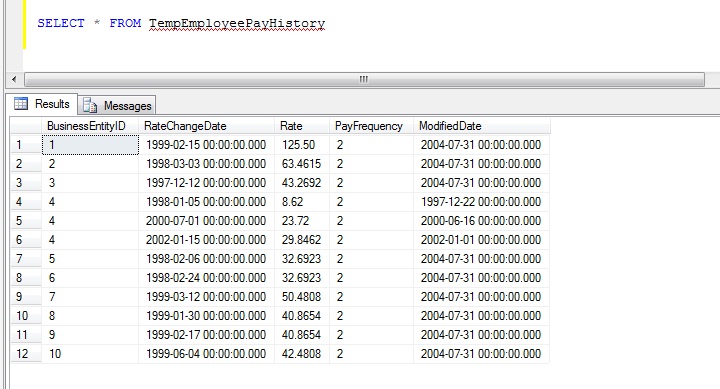Click RateChangeDate 1999-02-15 00:00:00.000

(207, 145)
